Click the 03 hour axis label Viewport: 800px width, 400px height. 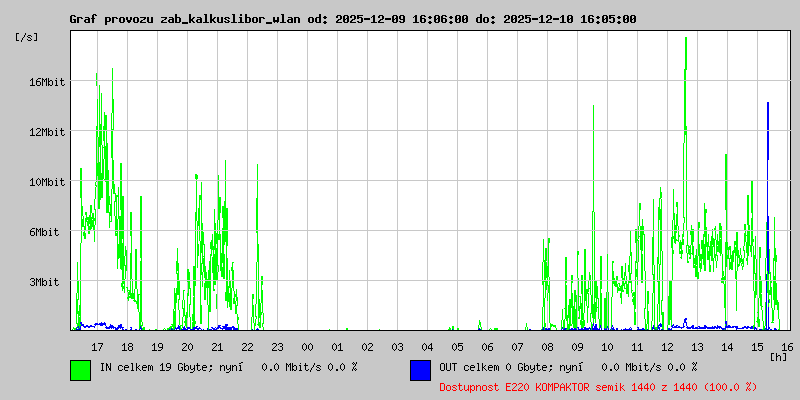[x=397, y=347]
